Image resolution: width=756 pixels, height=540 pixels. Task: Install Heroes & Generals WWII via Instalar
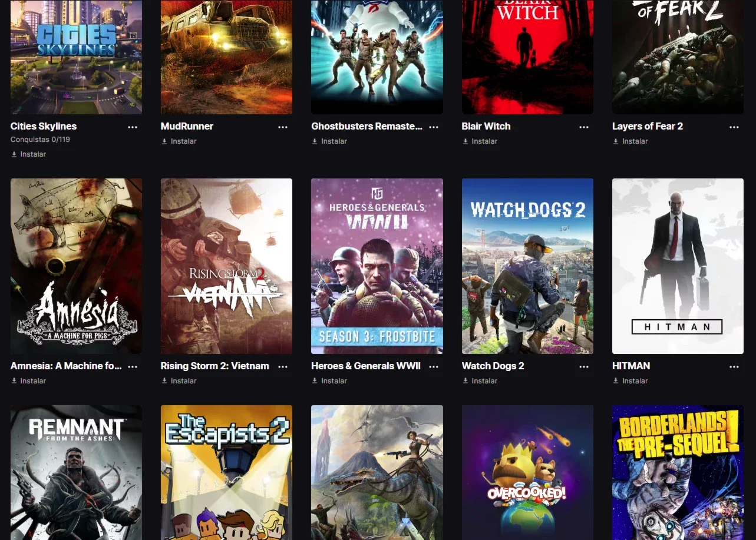[x=329, y=381]
